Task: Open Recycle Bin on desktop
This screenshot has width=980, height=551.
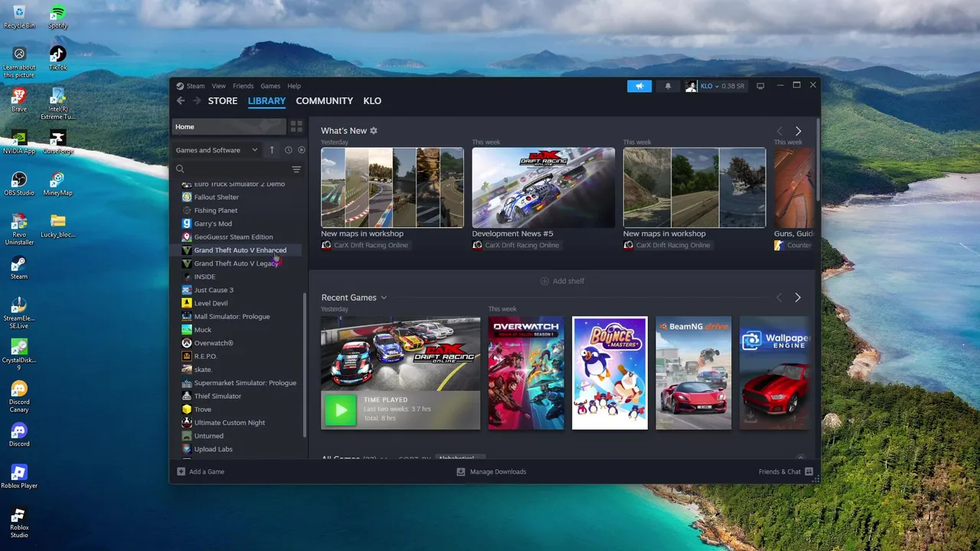Action: (19, 17)
